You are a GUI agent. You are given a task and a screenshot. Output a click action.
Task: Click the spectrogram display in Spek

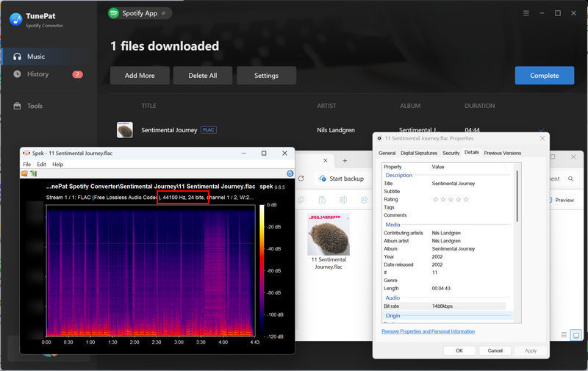pos(151,270)
